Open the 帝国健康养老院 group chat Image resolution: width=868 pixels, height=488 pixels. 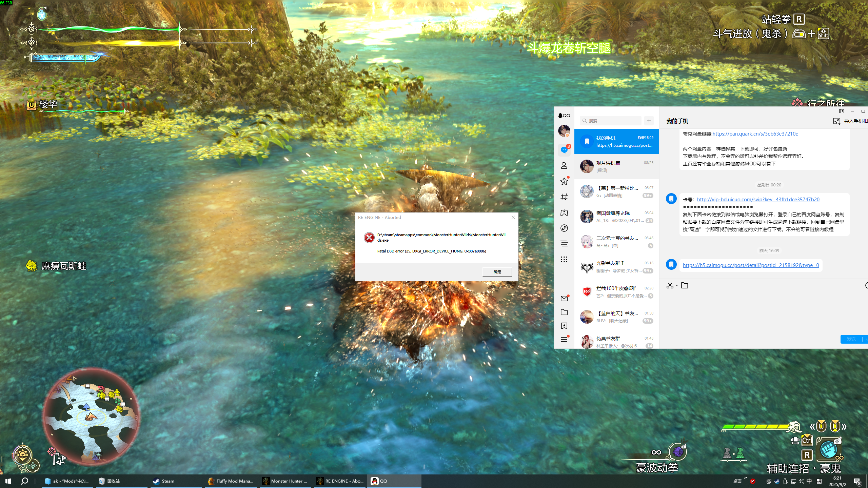(x=617, y=217)
